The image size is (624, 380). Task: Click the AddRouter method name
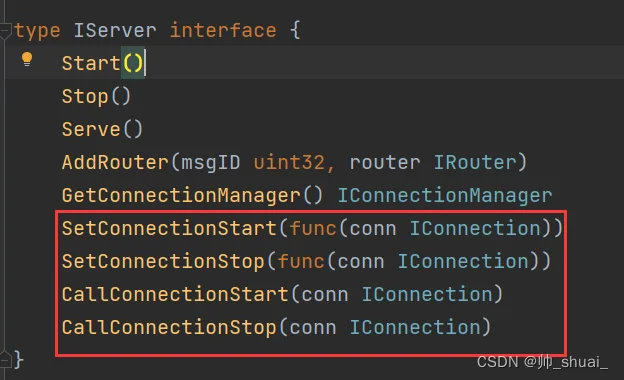[115, 162]
